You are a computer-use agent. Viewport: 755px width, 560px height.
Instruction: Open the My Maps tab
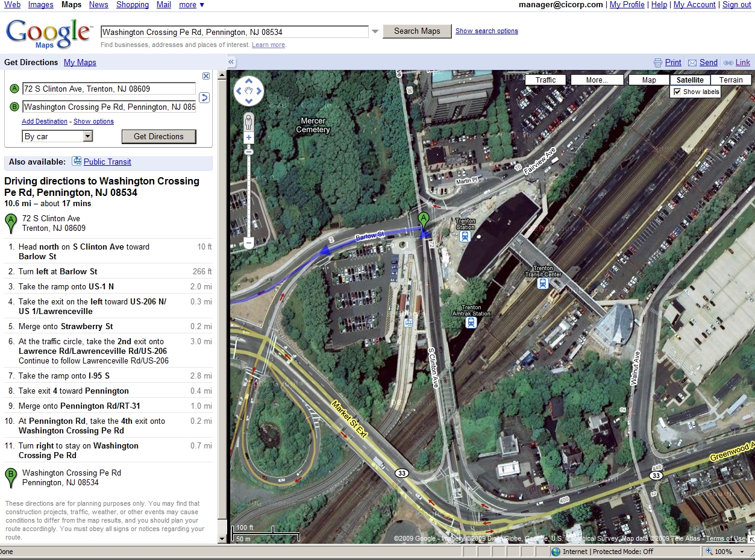[80, 62]
